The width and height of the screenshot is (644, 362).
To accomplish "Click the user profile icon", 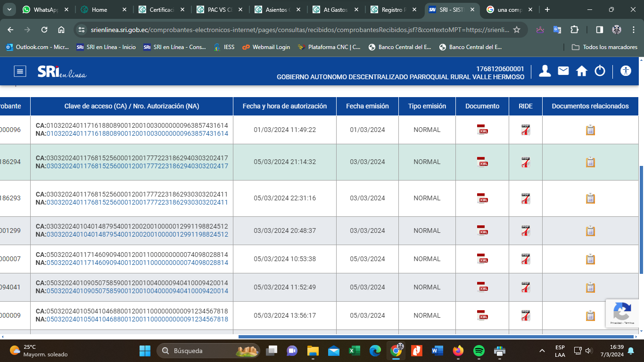I will coord(545,71).
